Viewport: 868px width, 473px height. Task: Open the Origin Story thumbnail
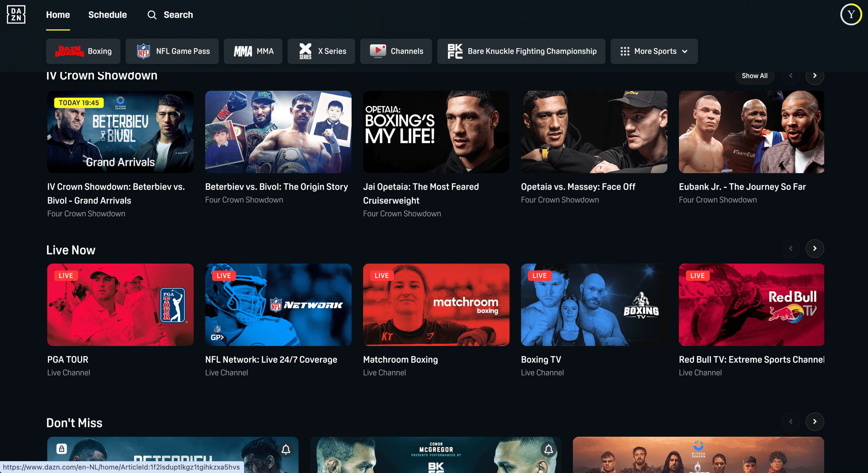(278, 132)
